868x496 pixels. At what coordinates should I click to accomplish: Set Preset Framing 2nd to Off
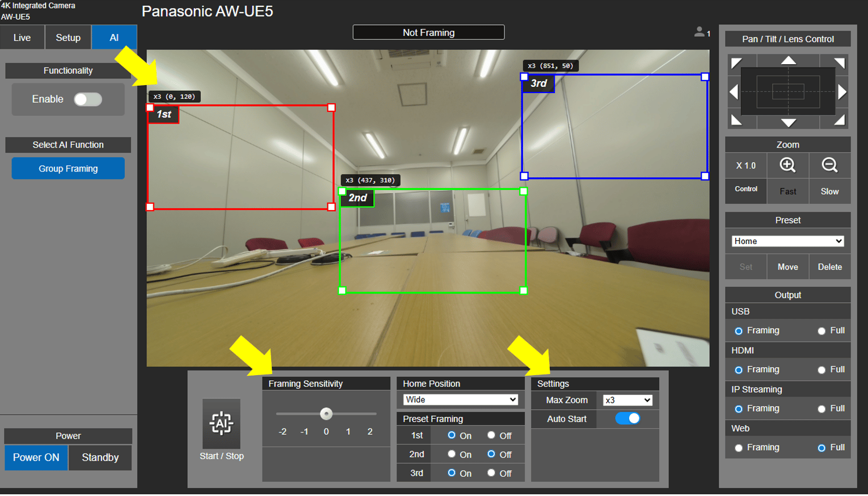point(491,454)
